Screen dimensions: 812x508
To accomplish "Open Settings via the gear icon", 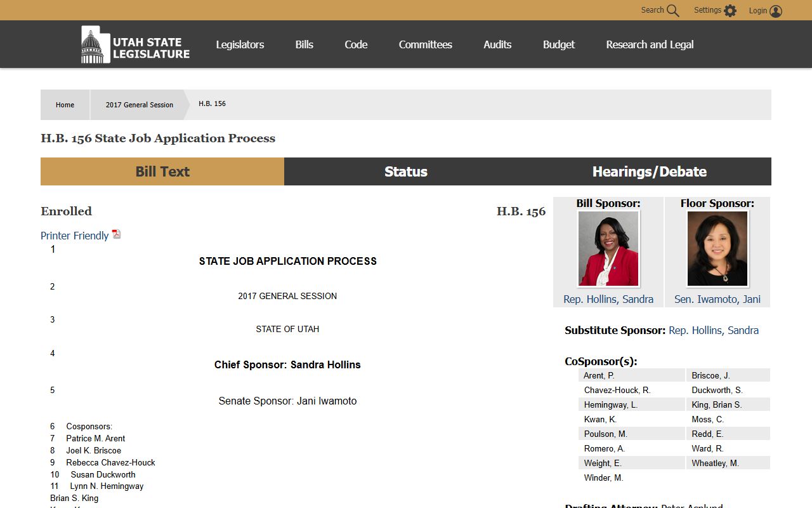I will [x=730, y=11].
